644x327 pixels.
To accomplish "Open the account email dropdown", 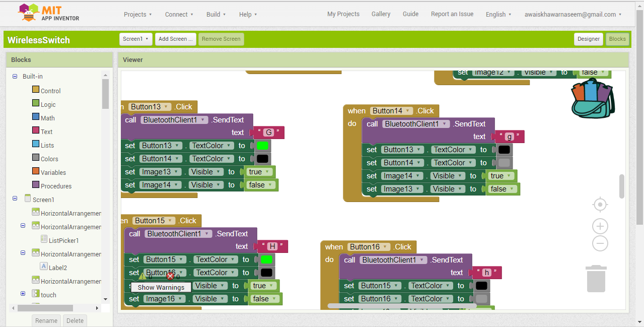I will (x=573, y=14).
